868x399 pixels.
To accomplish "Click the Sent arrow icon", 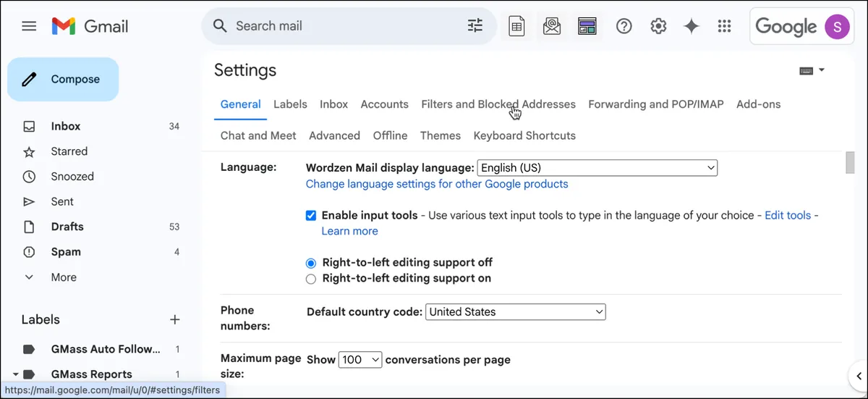I will 29,201.
